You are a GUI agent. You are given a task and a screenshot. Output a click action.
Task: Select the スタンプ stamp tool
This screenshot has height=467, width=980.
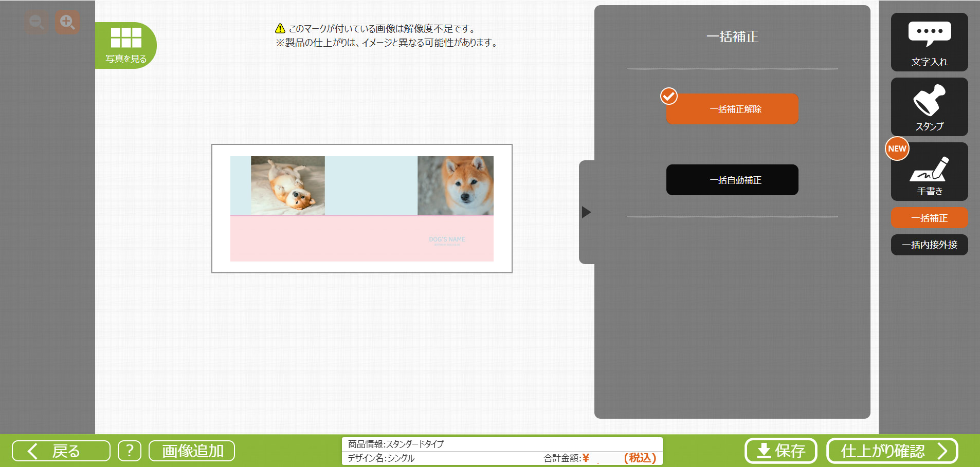929,107
